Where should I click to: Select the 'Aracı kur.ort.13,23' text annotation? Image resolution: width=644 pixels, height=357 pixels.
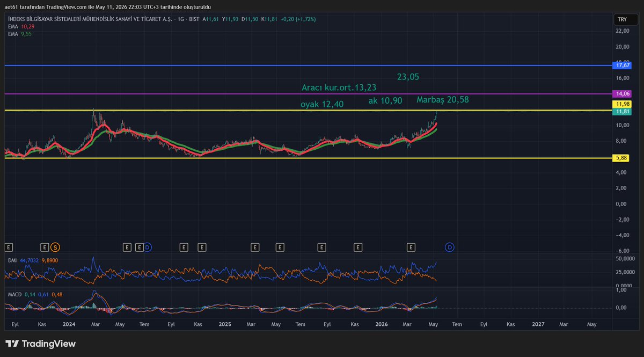[339, 88]
